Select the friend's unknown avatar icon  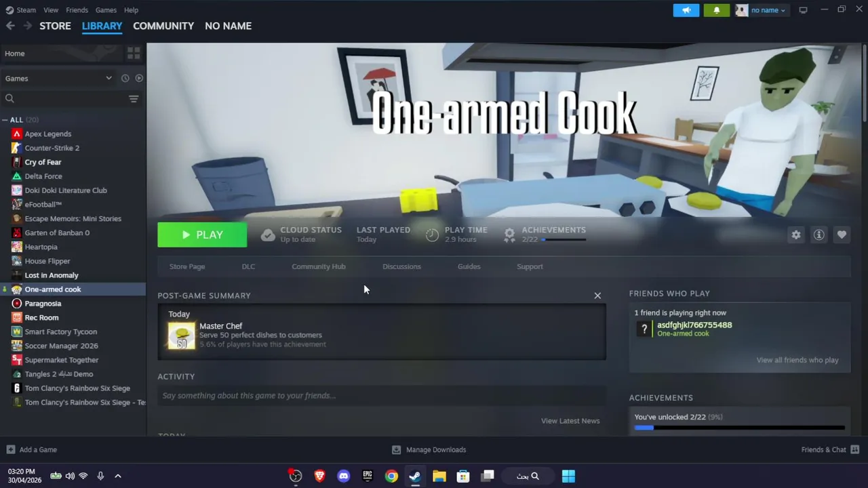[x=644, y=329]
